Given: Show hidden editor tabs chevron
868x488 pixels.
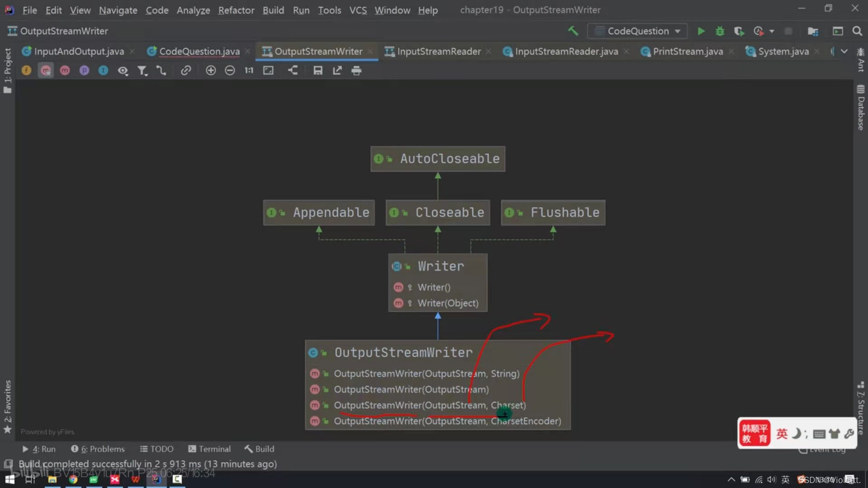Looking at the screenshot, I should pyautogui.click(x=844, y=52).
